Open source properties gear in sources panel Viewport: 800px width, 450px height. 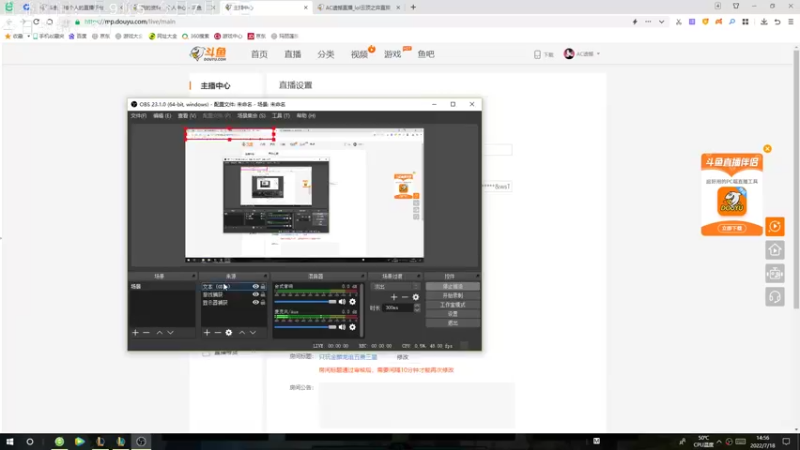229,333
